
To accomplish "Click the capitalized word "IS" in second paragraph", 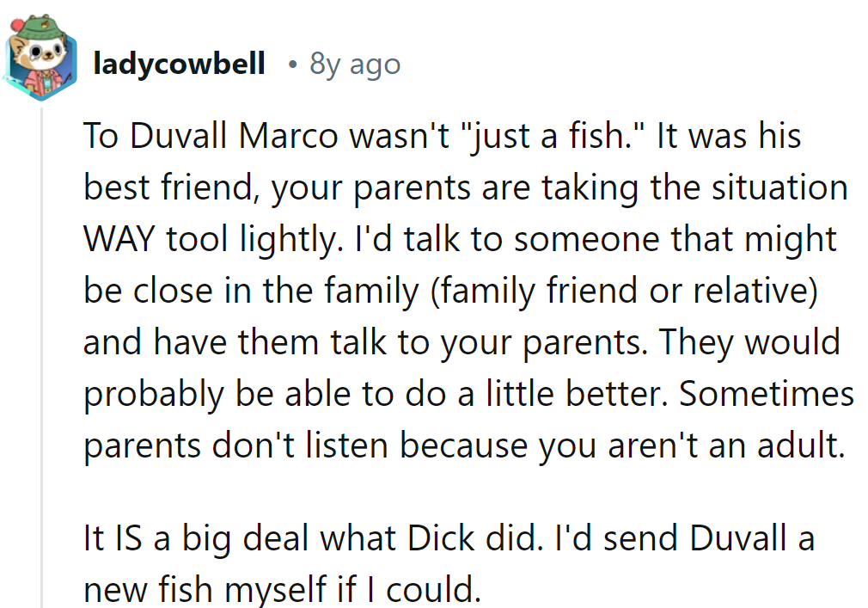I will (x=119, y=539).
